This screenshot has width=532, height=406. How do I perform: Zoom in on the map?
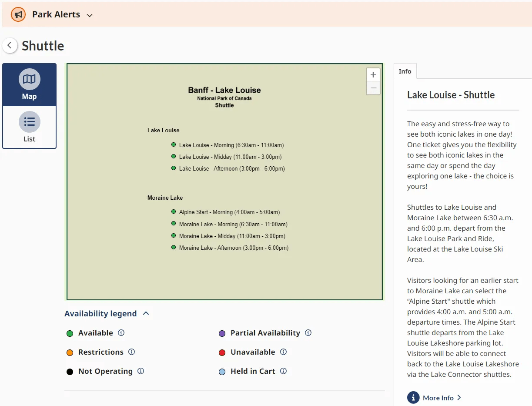point(373,75)
